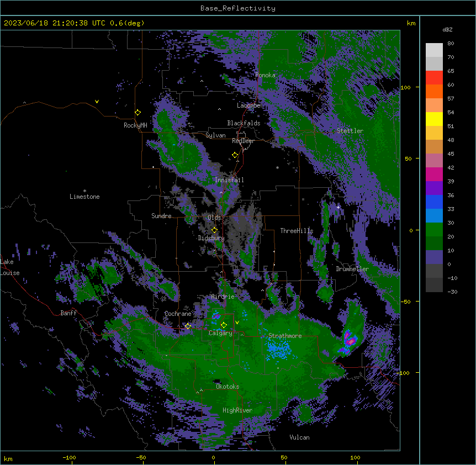Select the yellow diamond marker below Cochrane label
The height and width of the screenshot is (465, 476).
(x=188, y=326)
